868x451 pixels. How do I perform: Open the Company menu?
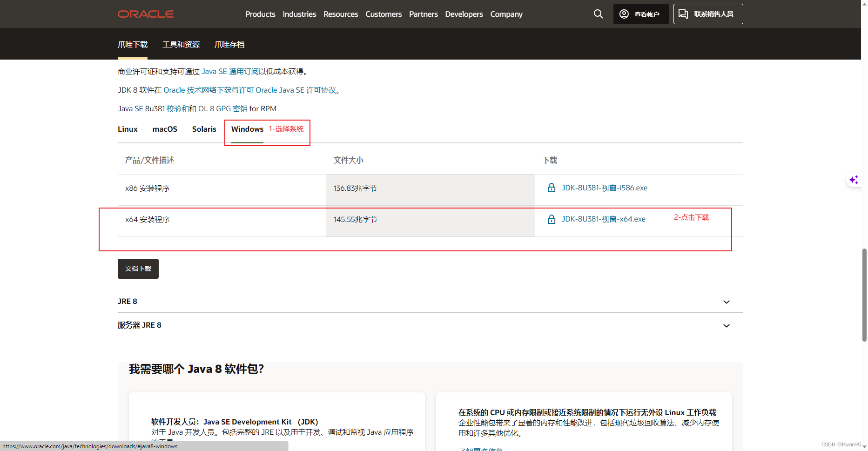pyautogui.click(x=506, y=14)
